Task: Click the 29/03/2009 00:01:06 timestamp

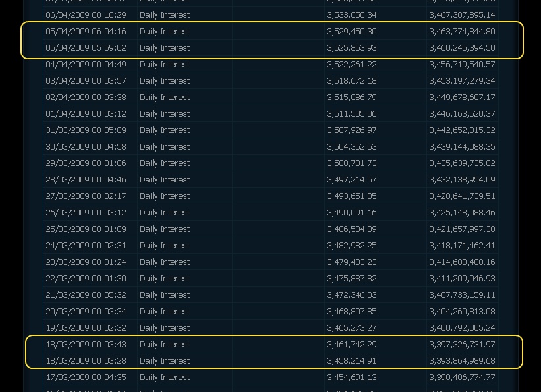Action: (x=86, y=163)
